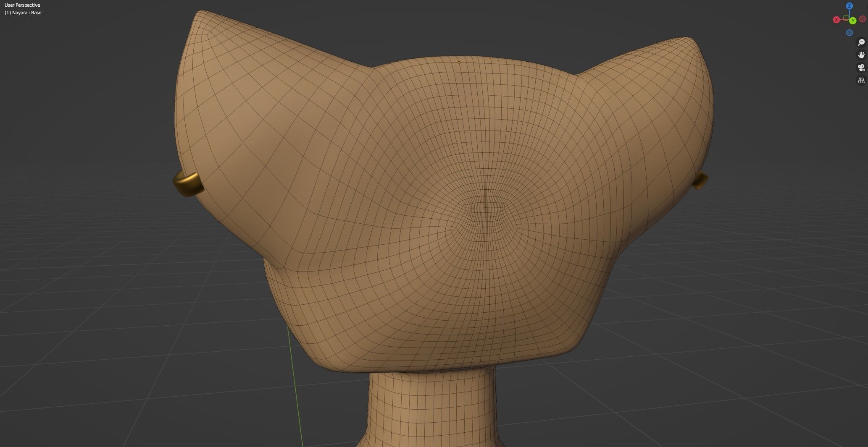
Task: Select the negative Z axis gizmo circle
Action: [x=850, y=33]
